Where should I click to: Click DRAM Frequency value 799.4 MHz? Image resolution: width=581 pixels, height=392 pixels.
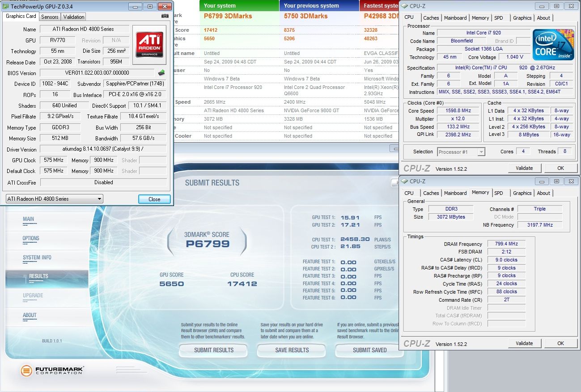pyautogui.click(x=507, y=244)
